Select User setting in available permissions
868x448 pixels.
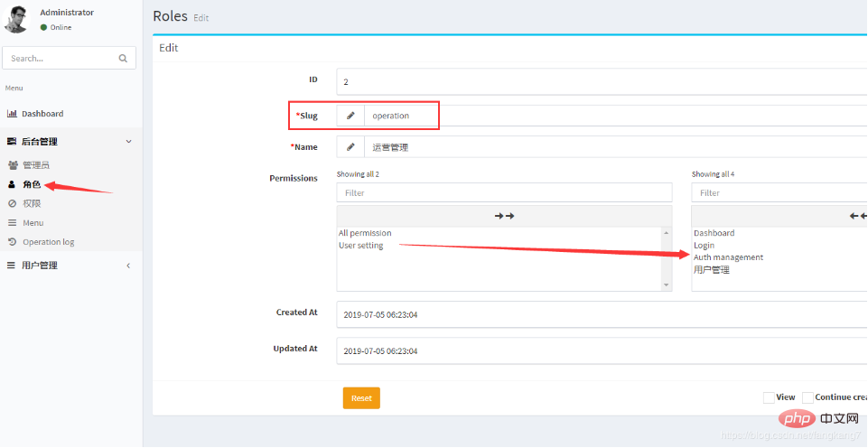[x=361, y=246]
